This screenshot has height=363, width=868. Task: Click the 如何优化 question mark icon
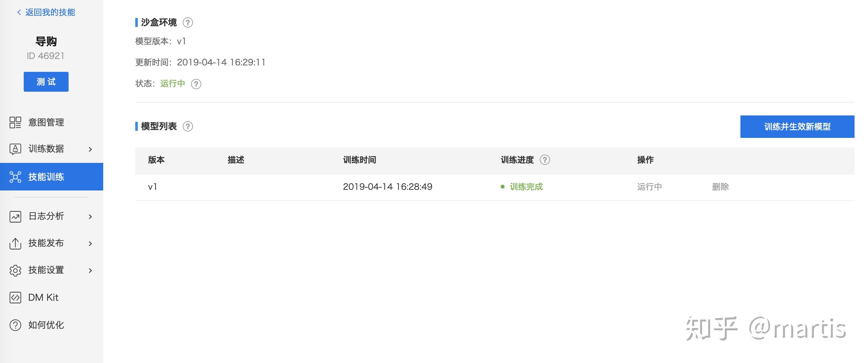click(15, 325)
